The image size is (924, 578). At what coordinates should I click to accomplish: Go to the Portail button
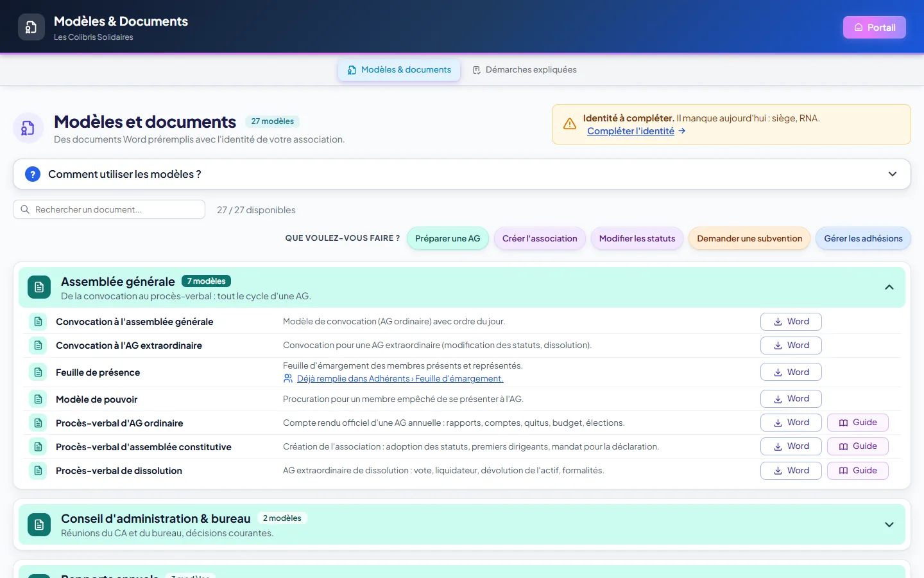[x=875, y=27]
